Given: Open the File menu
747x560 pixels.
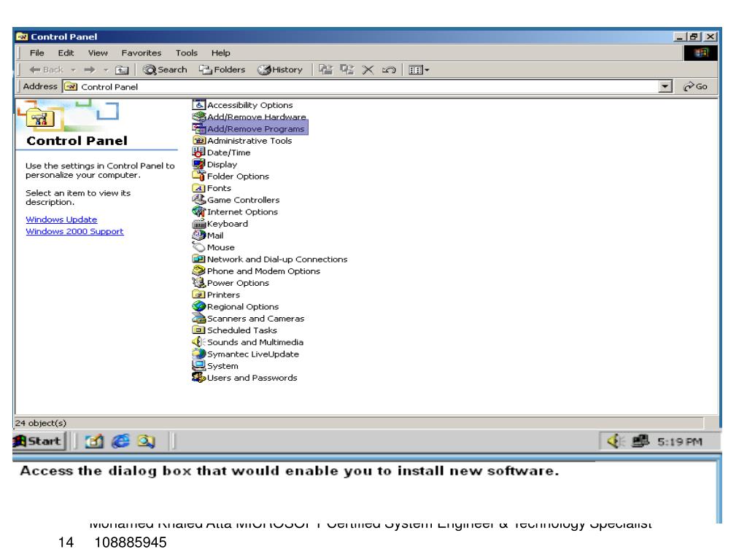Looking at the screenshot, I should pyautogui.click(x=36, y=52).
